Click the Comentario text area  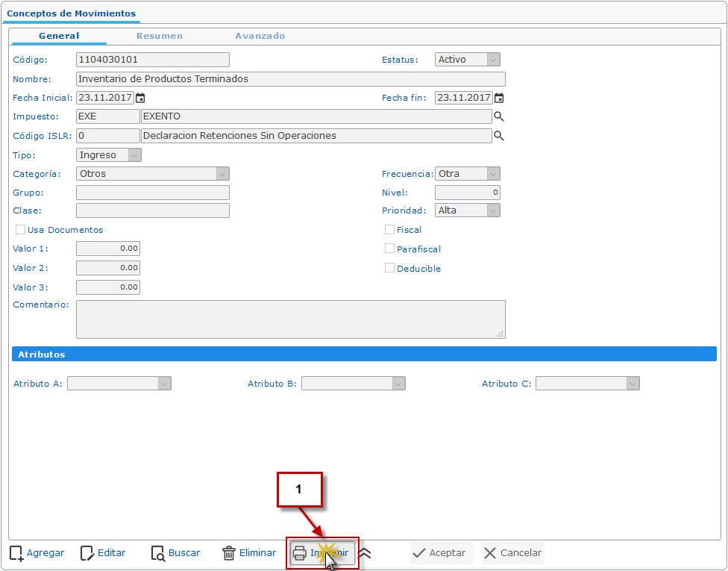pos(291,319)
